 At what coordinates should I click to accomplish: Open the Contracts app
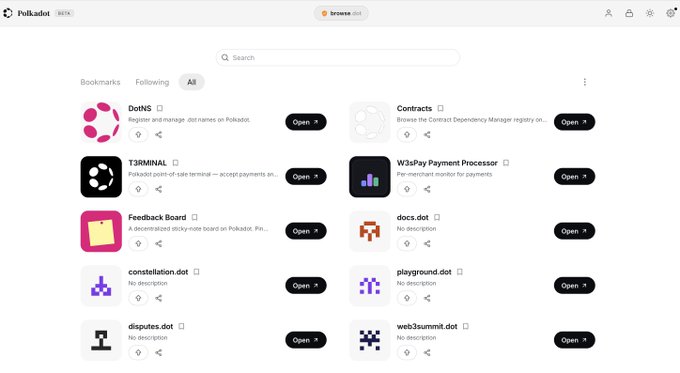coord(574,122)
